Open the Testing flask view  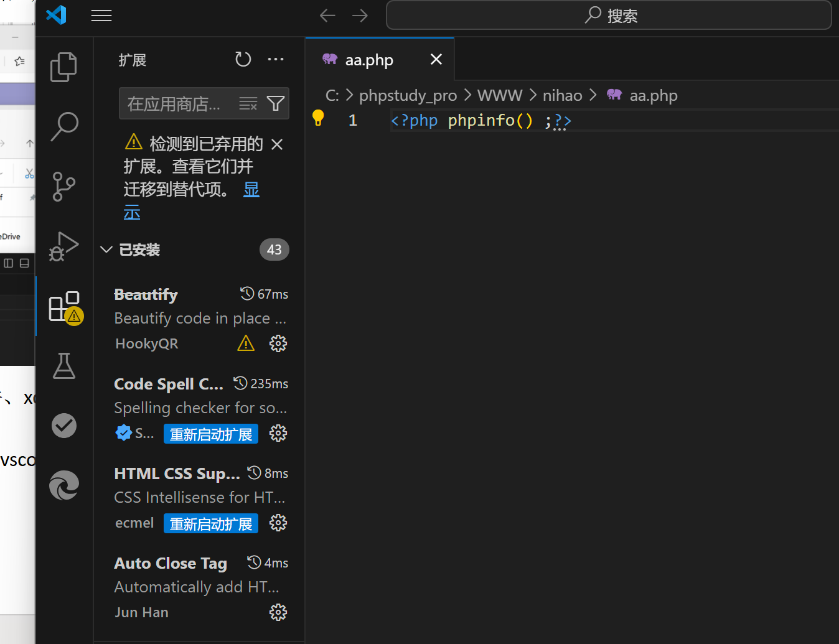tap(63, 366)
